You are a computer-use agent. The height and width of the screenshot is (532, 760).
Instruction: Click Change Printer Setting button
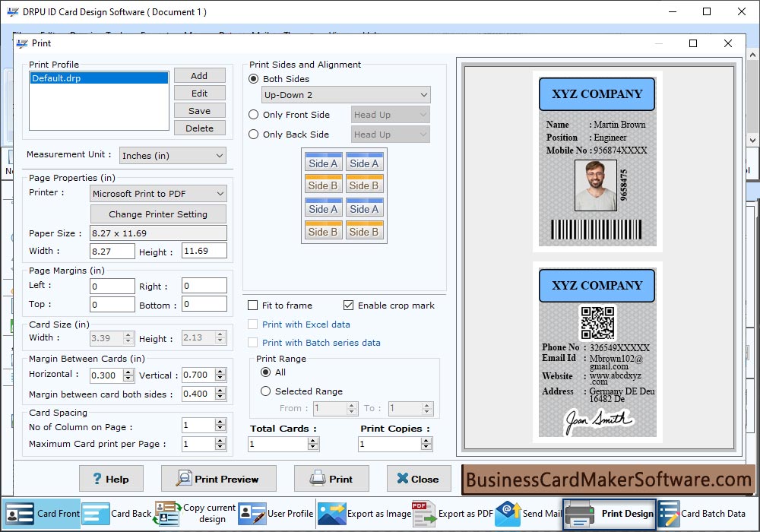point(158,214)
